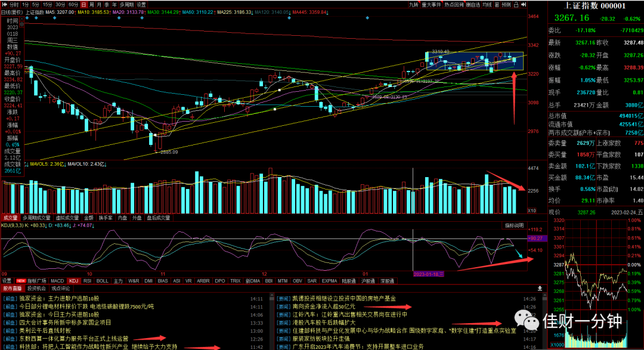Screen dimensions: 644x350
Task: Switch indicator to OBV
Action: point(298,281)
